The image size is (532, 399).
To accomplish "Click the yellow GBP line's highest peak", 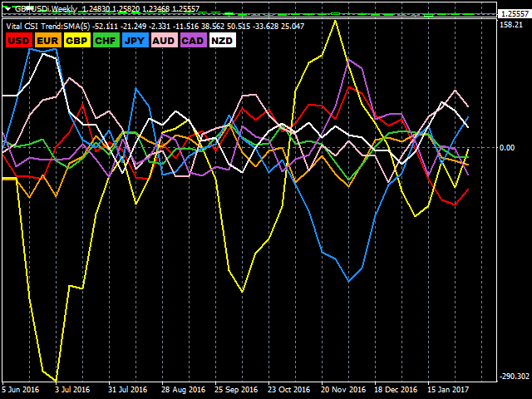I will 335,21.
